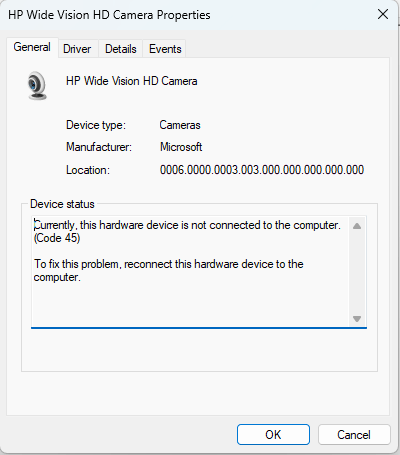Click the HP Wide Vision HD Camera name
This screenshot has height=455, width=400.
[132, 81]
